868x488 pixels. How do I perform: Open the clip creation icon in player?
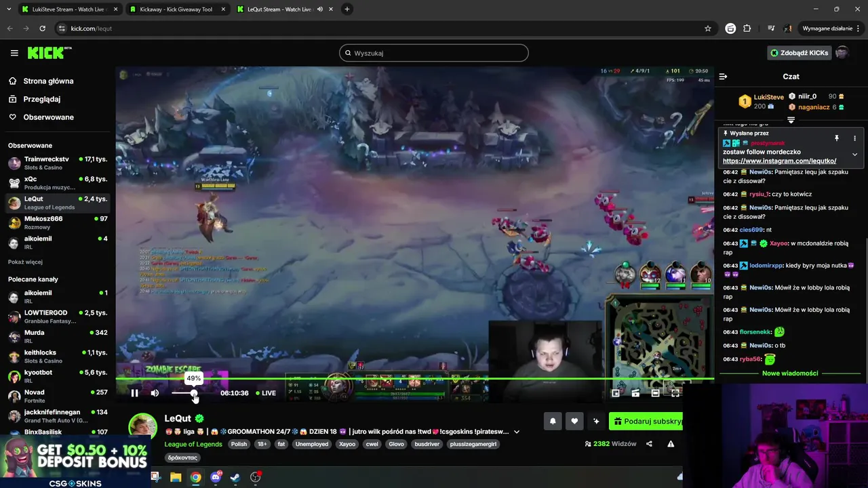coord(635,393)
